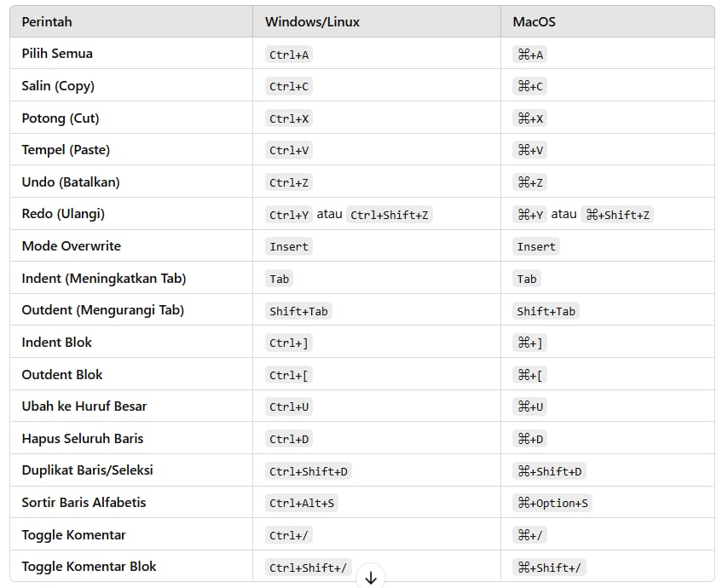Select the Ubah ke Huruf Besar label
This screenshot has height=588, width=728.
pyautogui.click(x=84, y=406)
